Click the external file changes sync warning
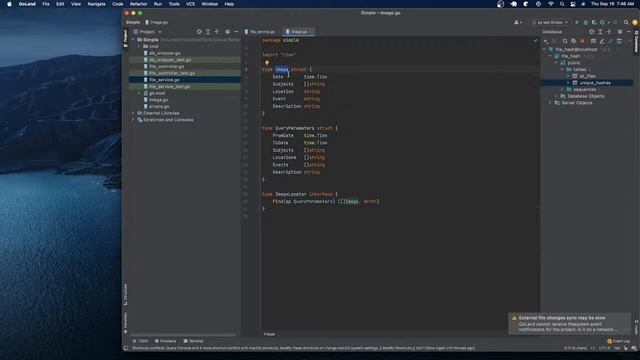This screenshot has width=640, height=360. click(x=569, y=324)
